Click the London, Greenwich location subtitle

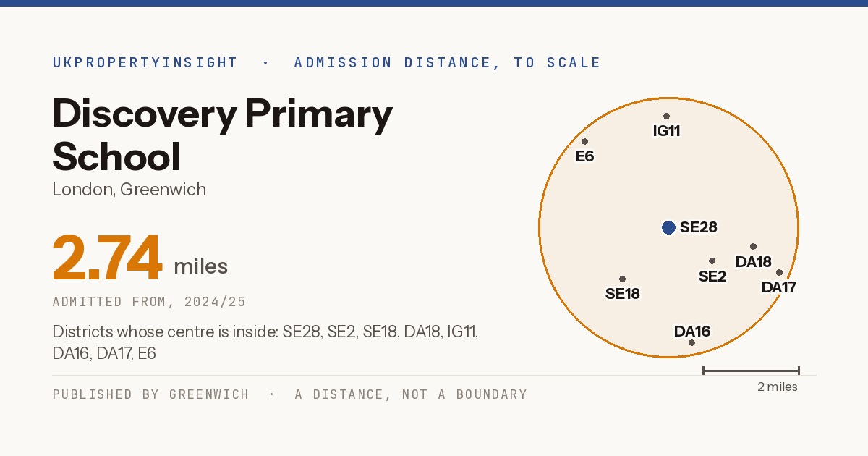[129, 190]
